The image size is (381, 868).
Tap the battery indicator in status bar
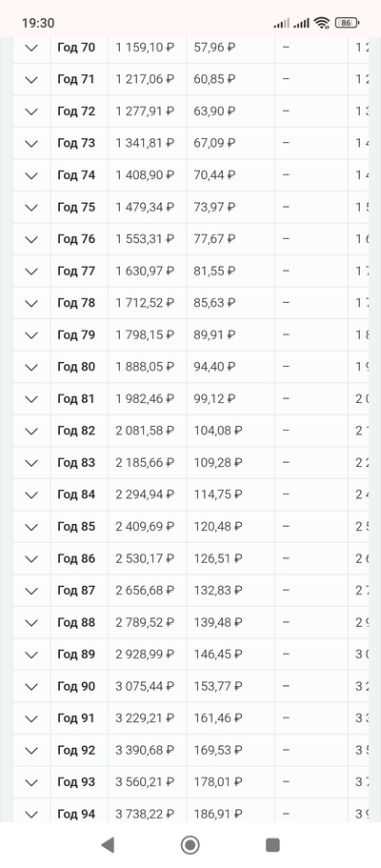pos(347,23)
